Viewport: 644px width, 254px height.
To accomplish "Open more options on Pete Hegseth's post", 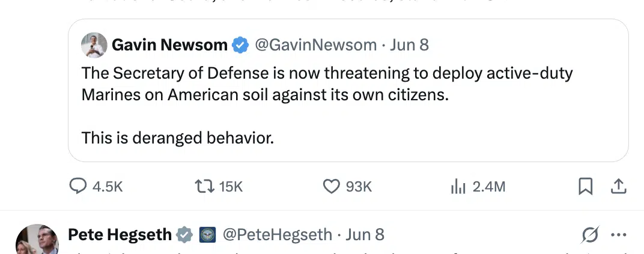I will (618, 235).
